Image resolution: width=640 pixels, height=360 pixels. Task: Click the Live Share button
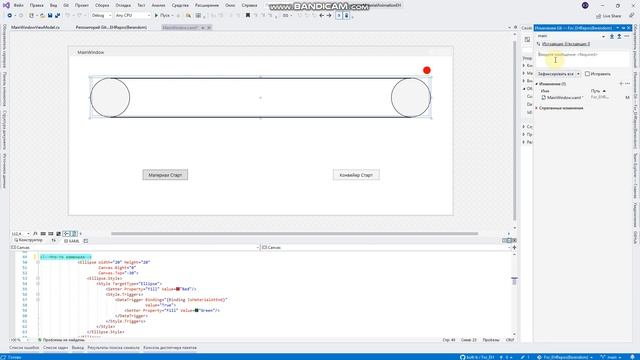click(x=609, y=16)
